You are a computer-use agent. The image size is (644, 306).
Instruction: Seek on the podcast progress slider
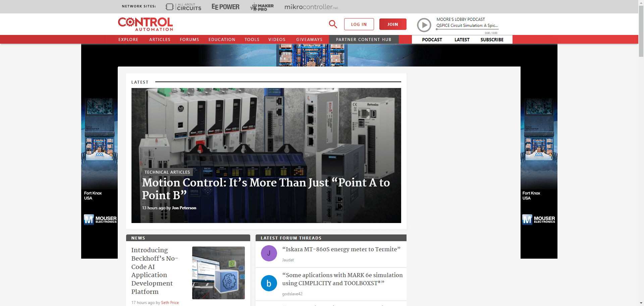point(467,29)
